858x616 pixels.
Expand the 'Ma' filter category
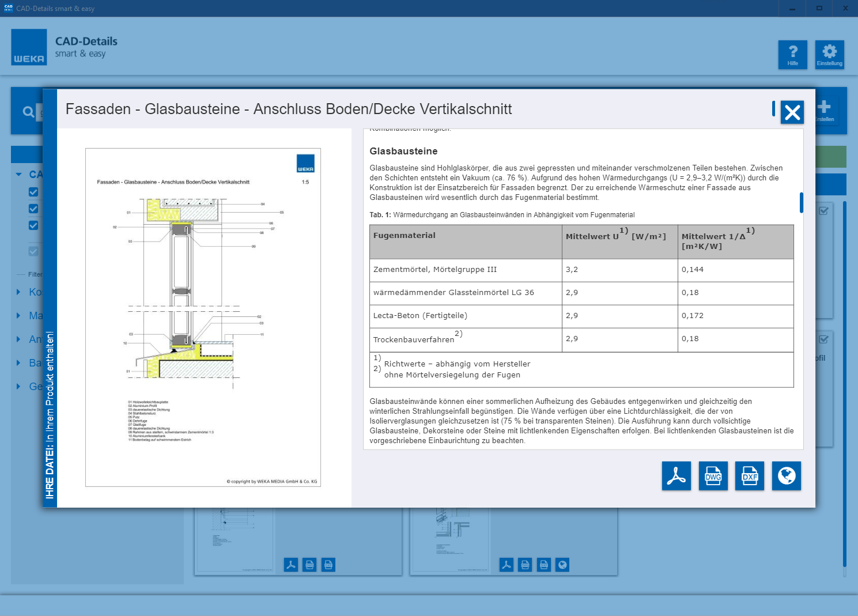pyautogui.click(x=18, y=316)
